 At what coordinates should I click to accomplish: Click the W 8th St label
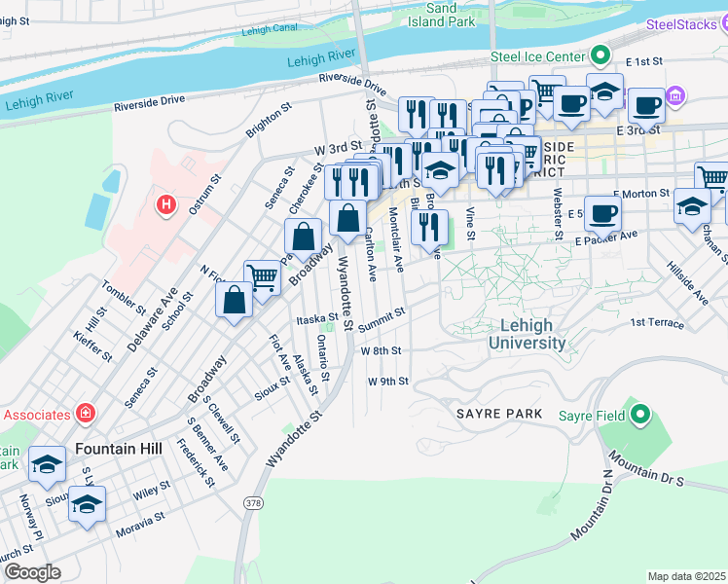point(381,351)
